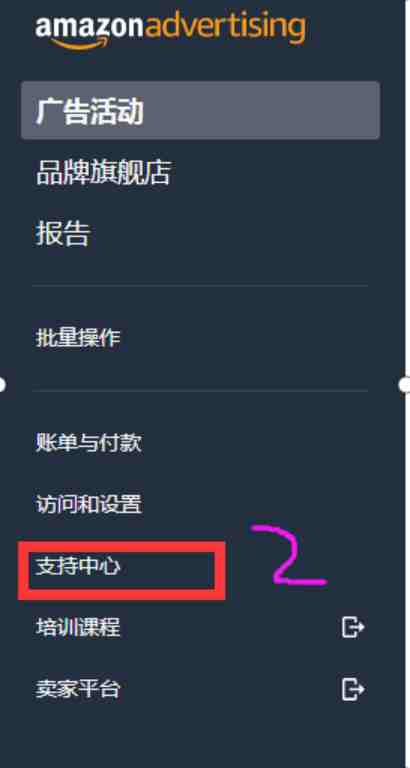Open external link icon beside 培训课程

coord(353,627)
